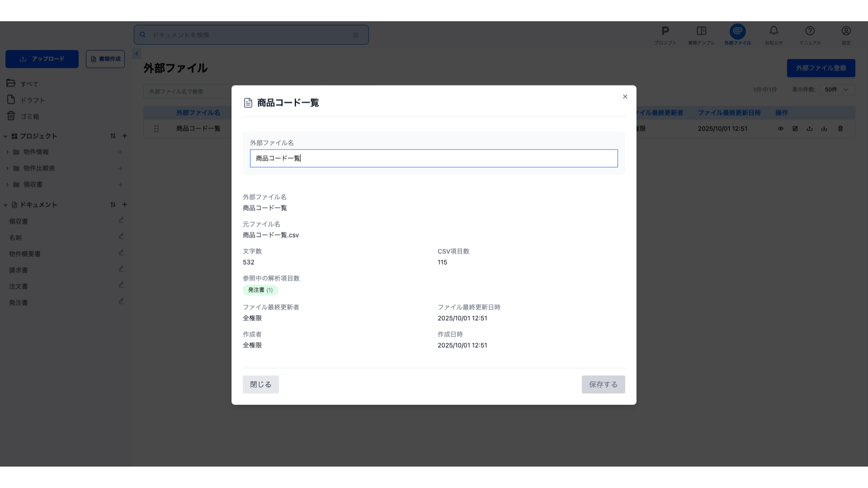Click the trash icon in file row
This screenshot has height=488, width=868.
[840, 129]
